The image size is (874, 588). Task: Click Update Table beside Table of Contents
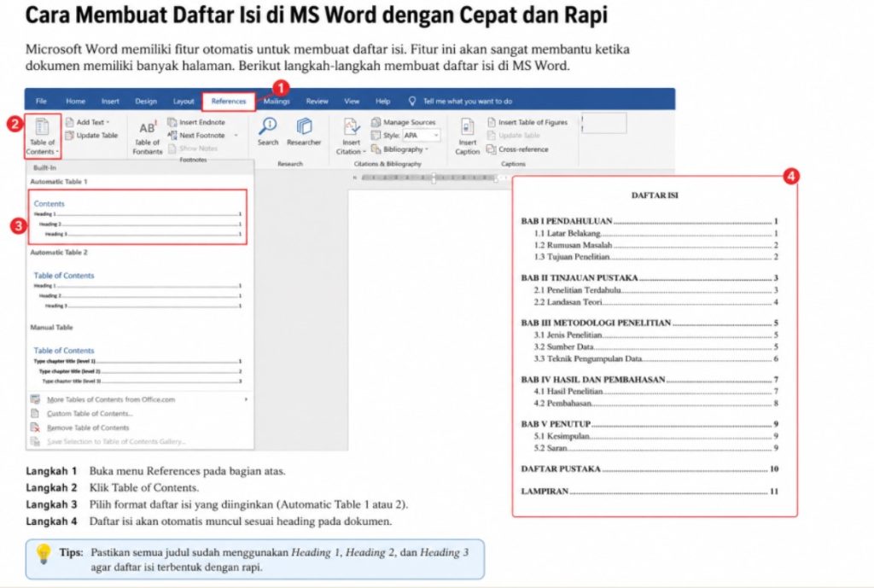[91, 136]
